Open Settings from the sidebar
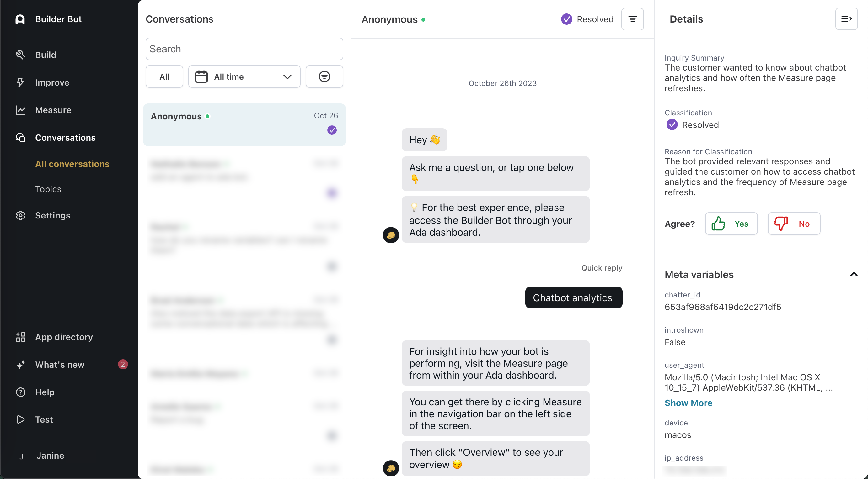This screenshot has height=479, width=868. coord(53,215)
